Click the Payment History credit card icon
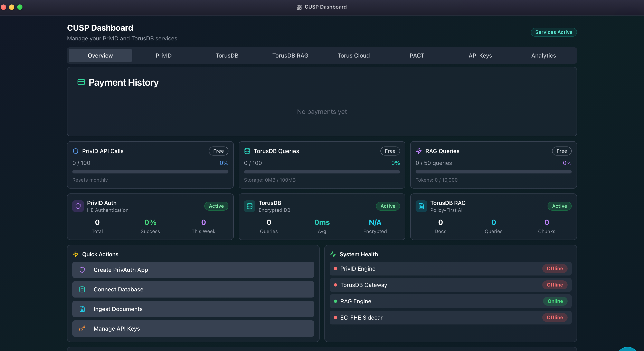The image size is (644, 351). click(81, 82)
